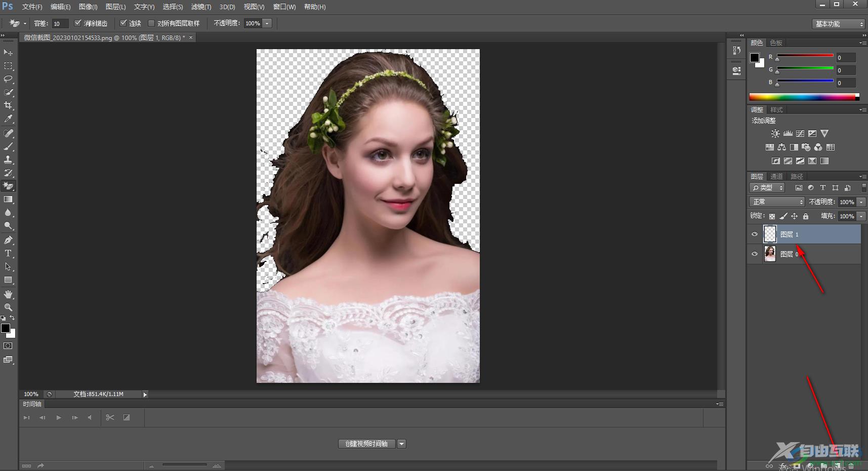Open layer opacity dropdown arrow
Screen dimensions: 868x471
point(861,202)
